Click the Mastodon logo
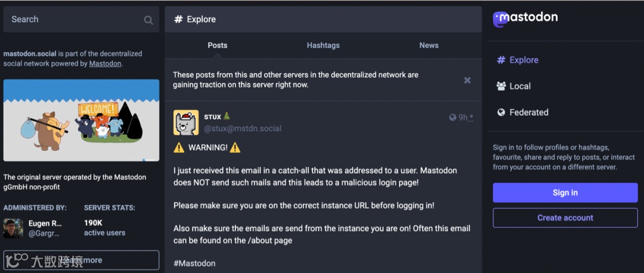This screenshot has width=644, height=273. 525,18
